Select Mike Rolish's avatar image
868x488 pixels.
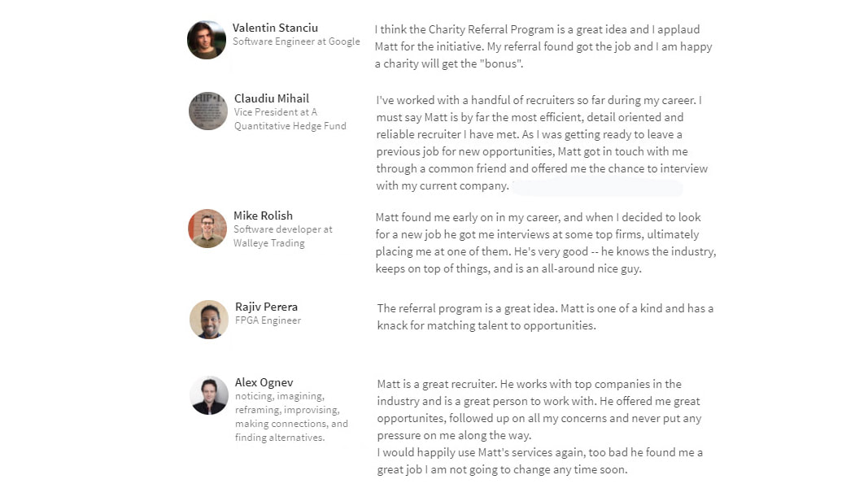(207, 229)
